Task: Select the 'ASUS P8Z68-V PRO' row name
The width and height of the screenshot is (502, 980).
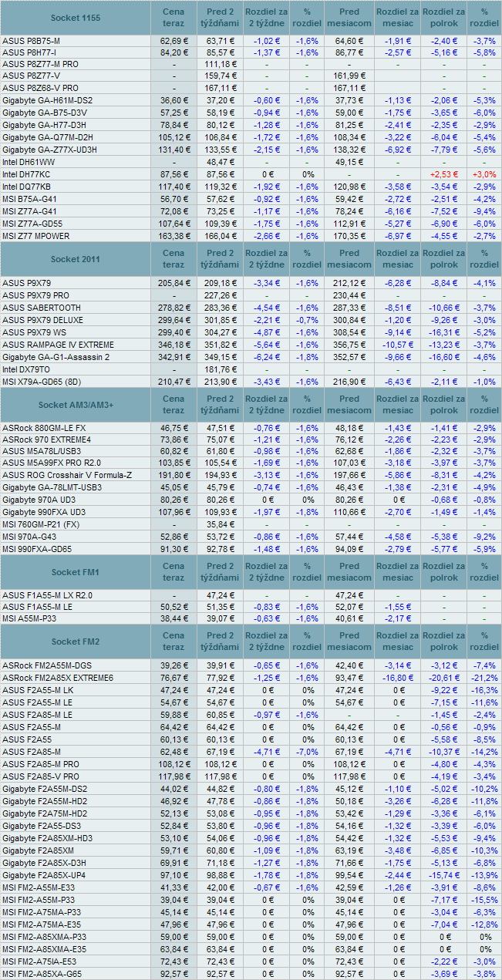Action: [40, 88]
